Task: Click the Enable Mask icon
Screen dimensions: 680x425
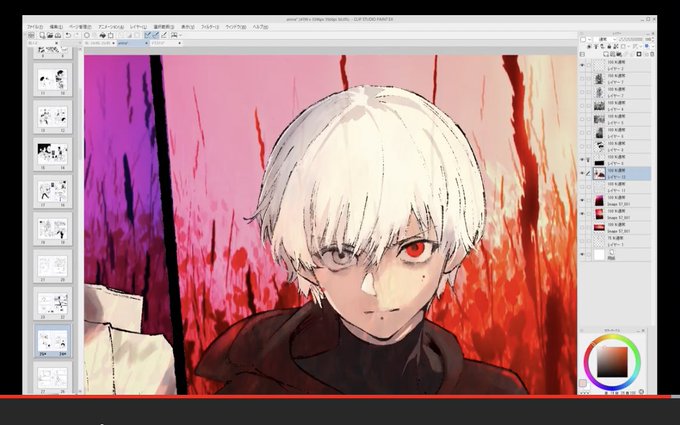Action: [x=623, y=46]
